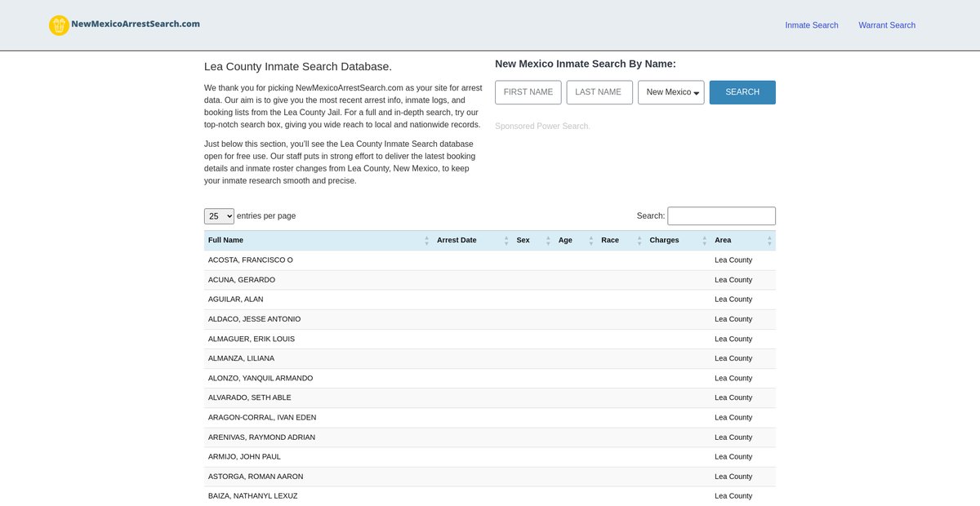
Task: Click the sort arrows in Charges column
Action: coord(704,241)
